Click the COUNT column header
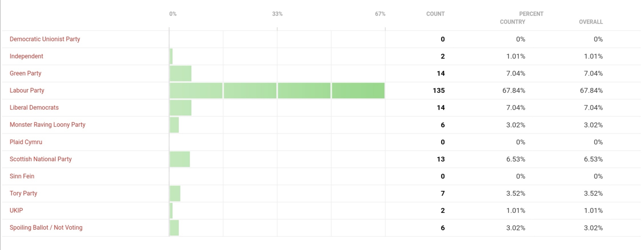Viewport: 644px width, 250px height. tap(435, 14)
